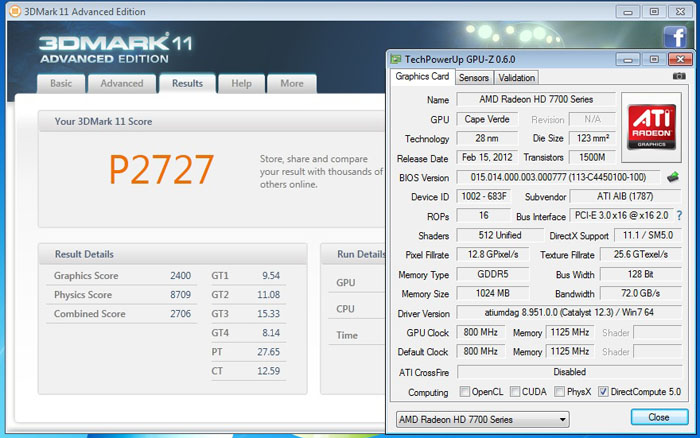The height and width of the screenshot is (438, 700).
Task: Open the AMD Radeon HD 7700 Series dropdown
Action: click(x=483, y=419)
